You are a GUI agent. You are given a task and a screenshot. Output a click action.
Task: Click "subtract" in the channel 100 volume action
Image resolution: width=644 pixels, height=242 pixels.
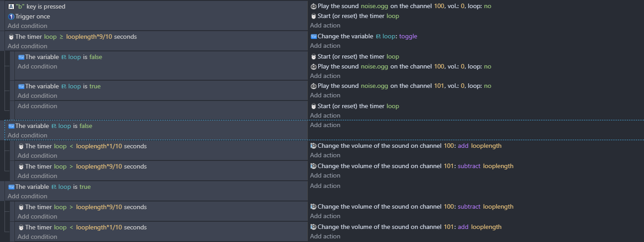469,207
